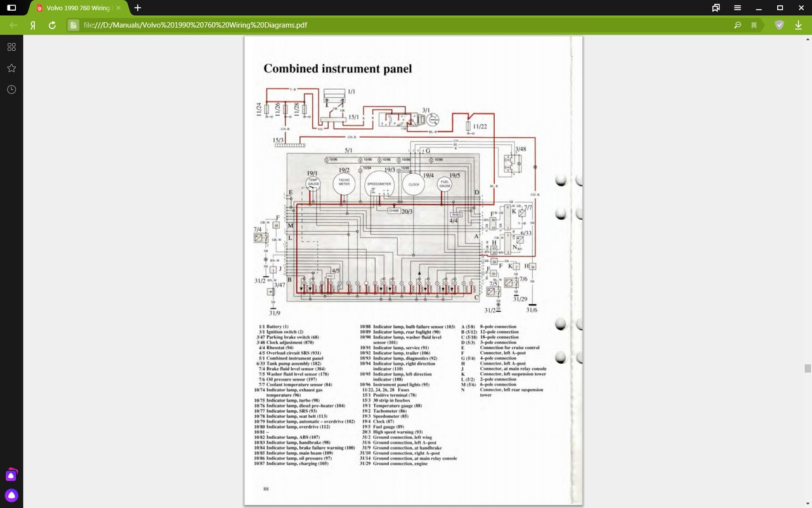Launch the upper Alice assistant icon

(x=11, y=474)
